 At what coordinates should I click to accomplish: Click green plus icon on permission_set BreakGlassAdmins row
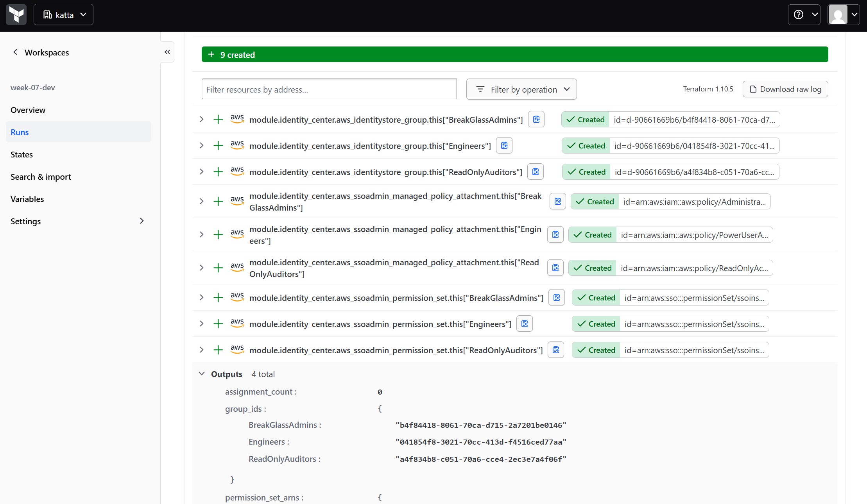(x=218, y=297)
